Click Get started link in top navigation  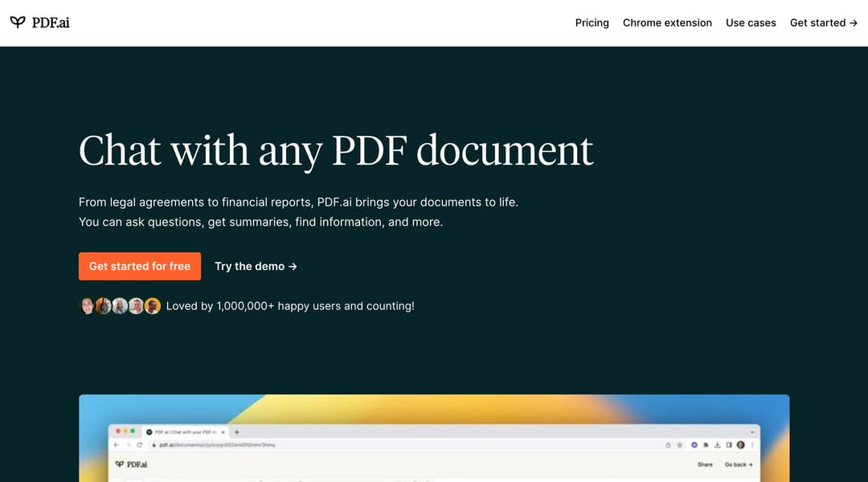tap(824, 22)
